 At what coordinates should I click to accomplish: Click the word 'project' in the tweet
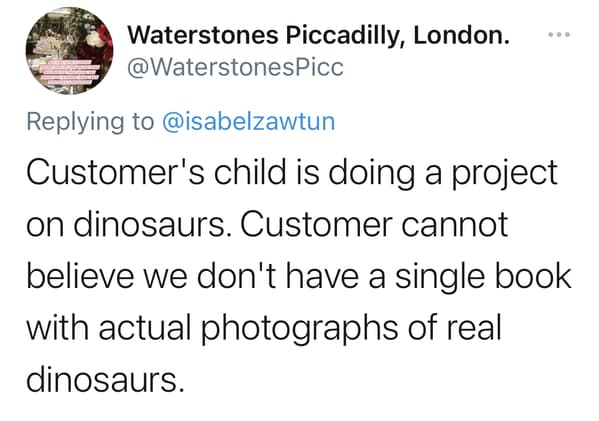[504, 174]
